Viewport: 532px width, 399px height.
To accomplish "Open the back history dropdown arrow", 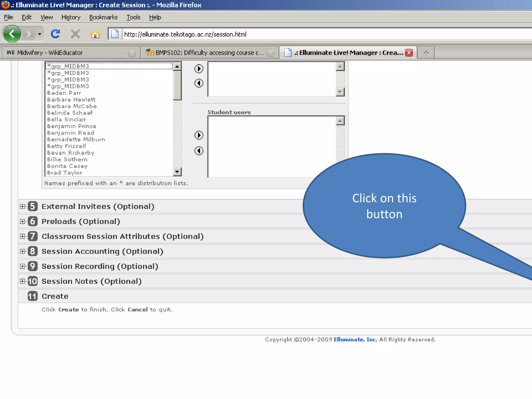I will coord(39,34).
